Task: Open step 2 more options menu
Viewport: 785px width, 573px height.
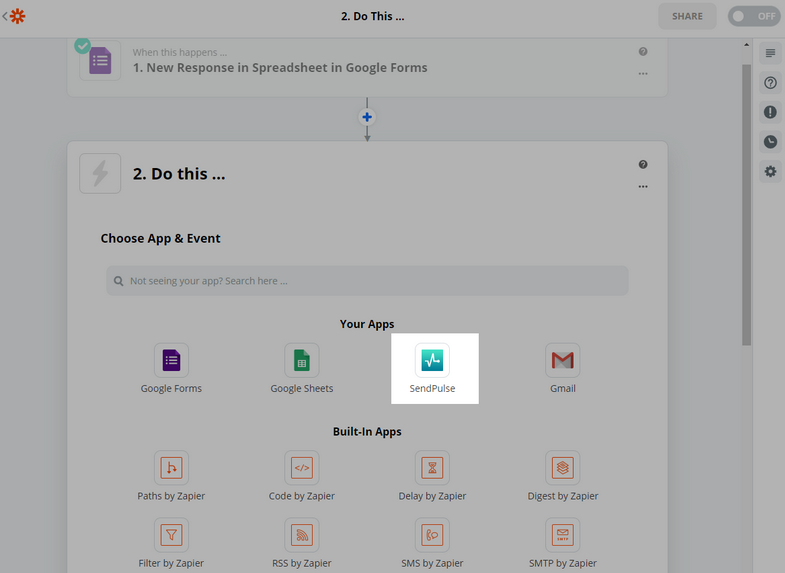Action: (x=643, y=187)
